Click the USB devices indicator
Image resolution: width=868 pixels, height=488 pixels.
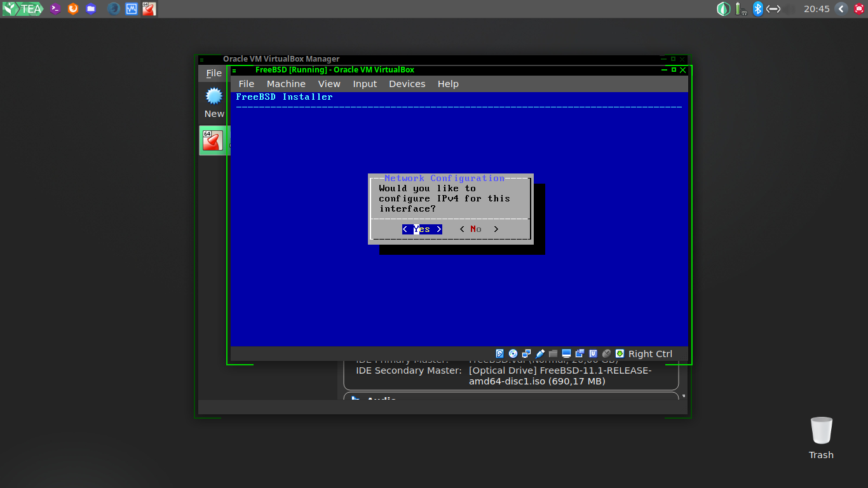(x=540, y=354)
